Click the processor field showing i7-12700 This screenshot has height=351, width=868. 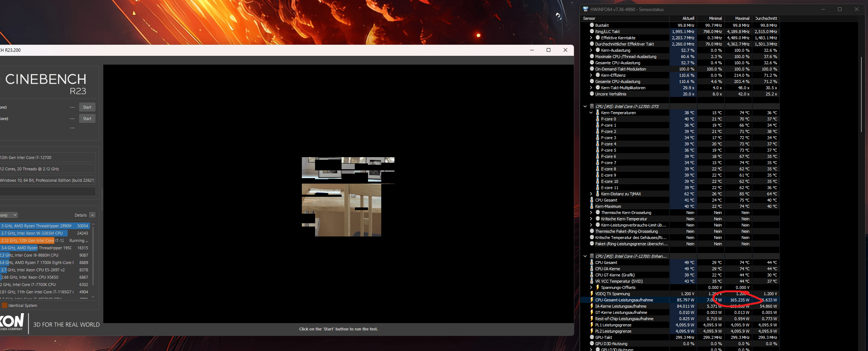tap(47, 158)
